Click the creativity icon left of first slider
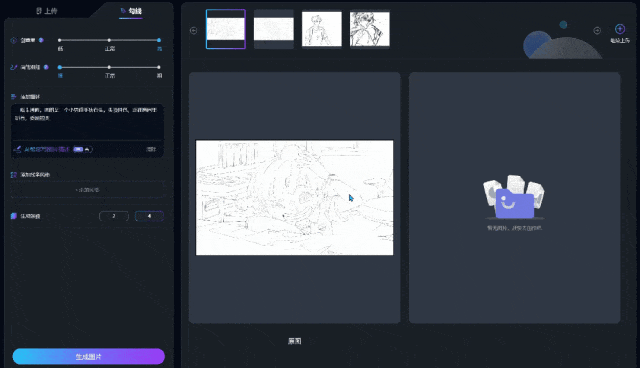 pyautogui.click(x=13, y=40)
